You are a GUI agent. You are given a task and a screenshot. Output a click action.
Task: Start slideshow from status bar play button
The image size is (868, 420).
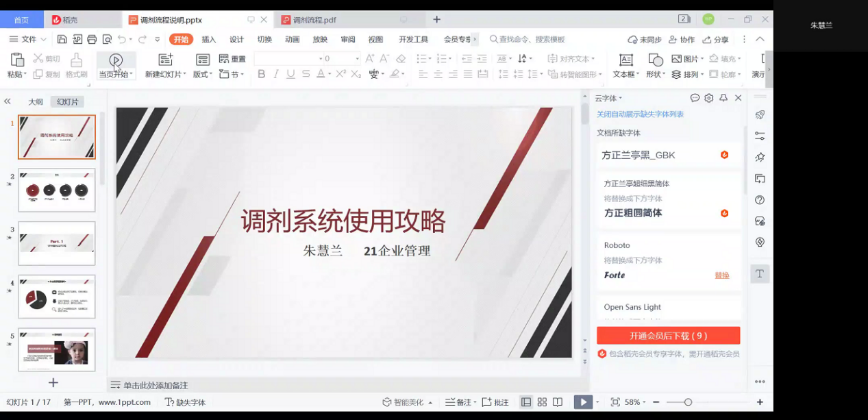point(582,402)
